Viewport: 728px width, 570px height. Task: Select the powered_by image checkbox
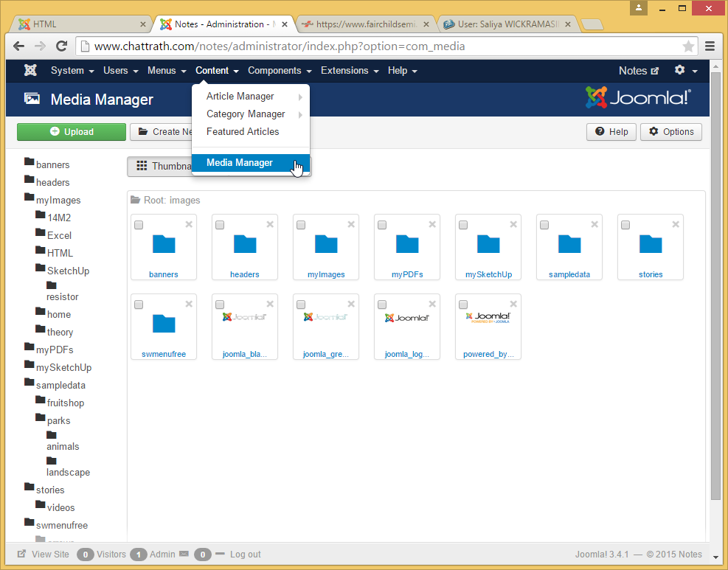tap(463, 305)
